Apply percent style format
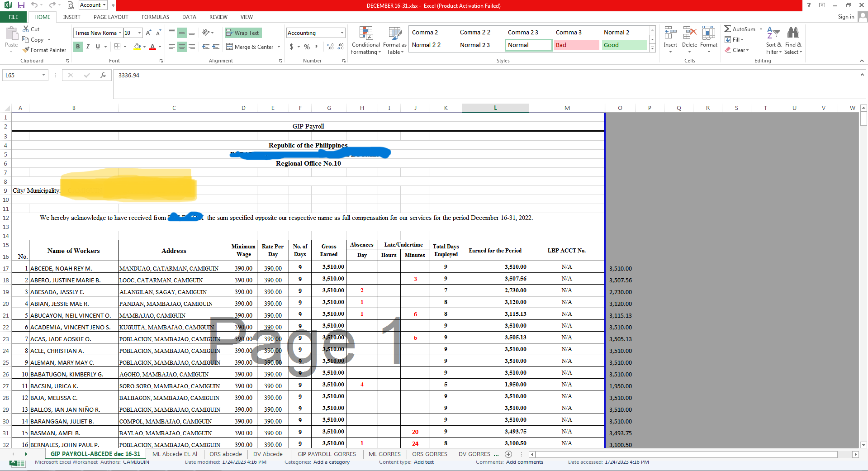The width and height of the screenshot is (868, 471). (x=307, y=47)
